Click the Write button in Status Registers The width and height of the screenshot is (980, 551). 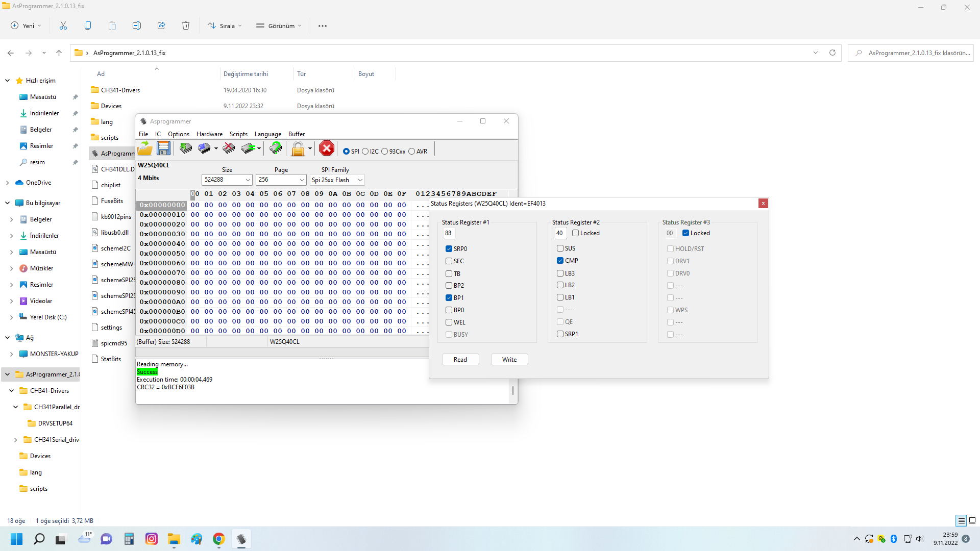click(x=509, y=360)
